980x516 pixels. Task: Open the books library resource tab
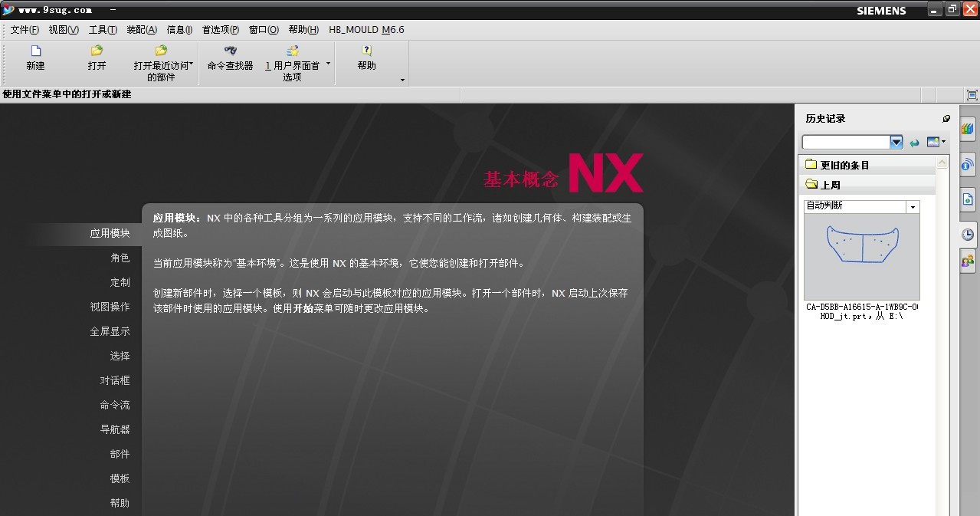click(x=968, y=129)
